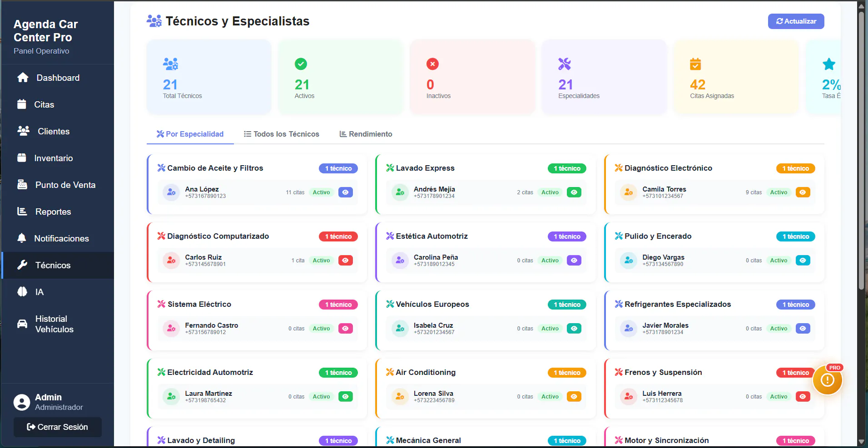
Task: Click the 'Frenos y Suspensión' card title
Action: (663, 372)
